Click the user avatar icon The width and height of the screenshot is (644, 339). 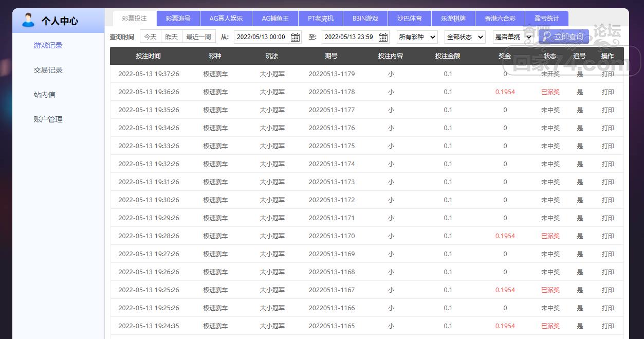(28, 21)
